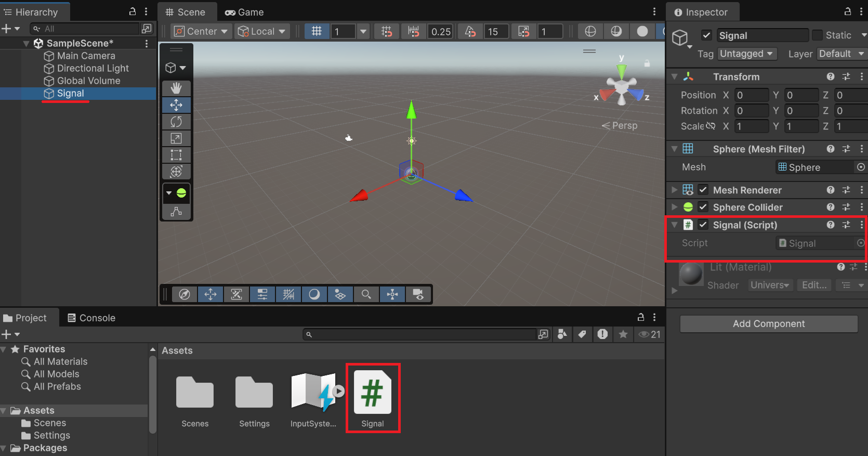Uncheck the Mesh Renderer enabled checkbox

pos(703,190)
